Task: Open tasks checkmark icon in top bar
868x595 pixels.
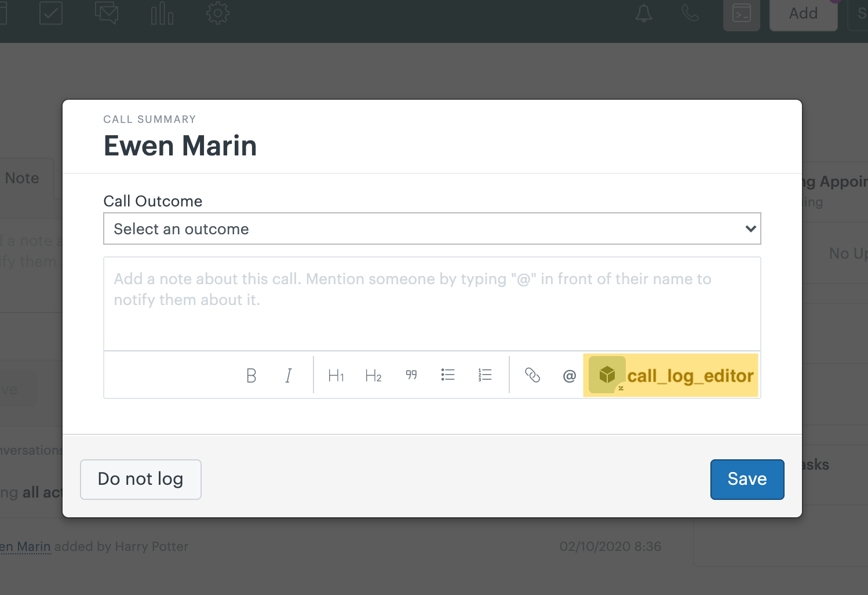Action: point(51,13)
